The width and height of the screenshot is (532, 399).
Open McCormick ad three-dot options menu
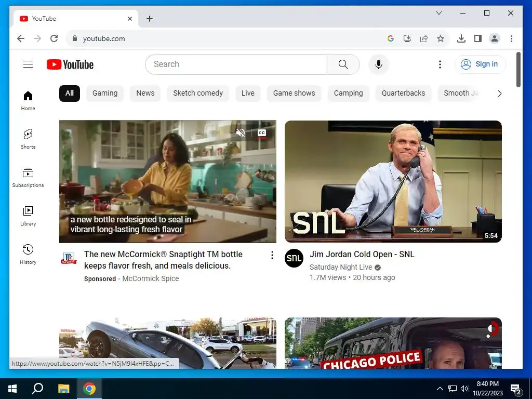click(x=272, y=255)
